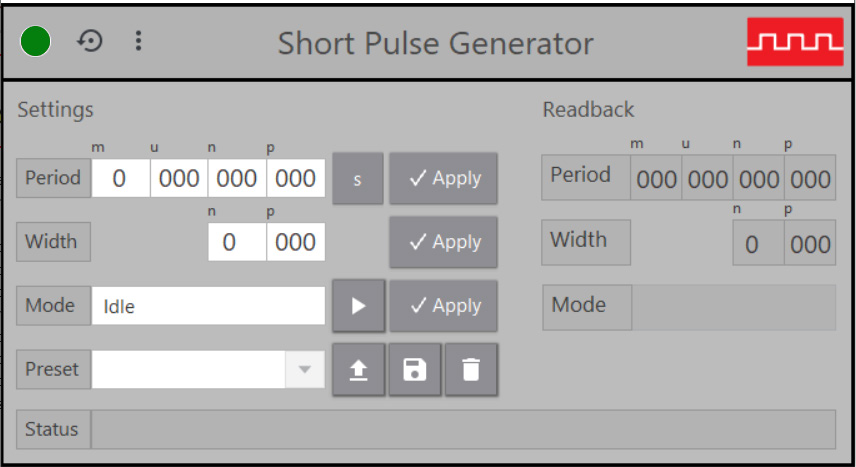Click the Period microseconds field

point(179,179)
